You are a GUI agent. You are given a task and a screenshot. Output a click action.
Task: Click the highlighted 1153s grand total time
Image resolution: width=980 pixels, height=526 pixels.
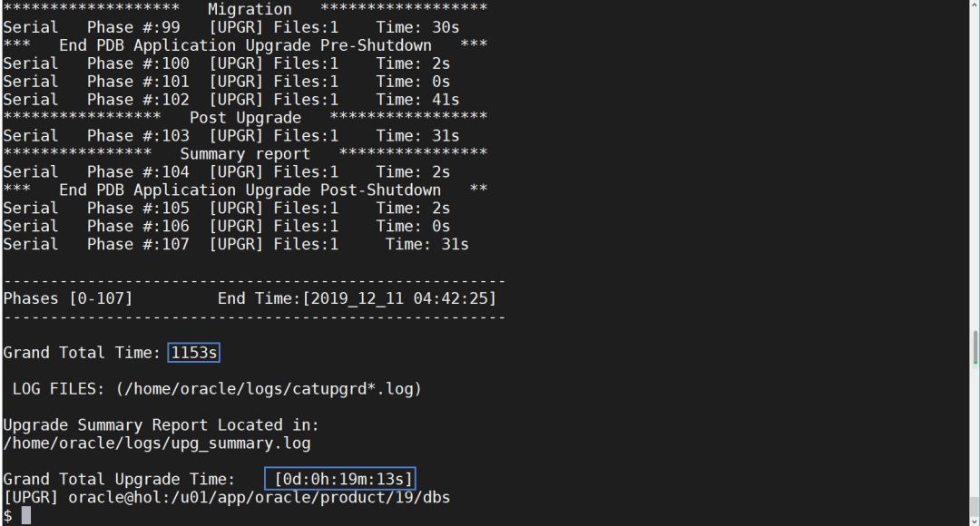point(194,353)
